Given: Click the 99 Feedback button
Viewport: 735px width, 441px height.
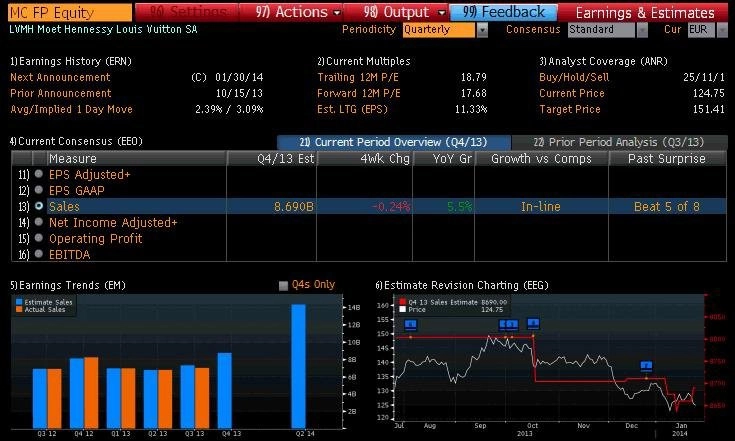Looking at the screenshot, I should click(503, 12).
